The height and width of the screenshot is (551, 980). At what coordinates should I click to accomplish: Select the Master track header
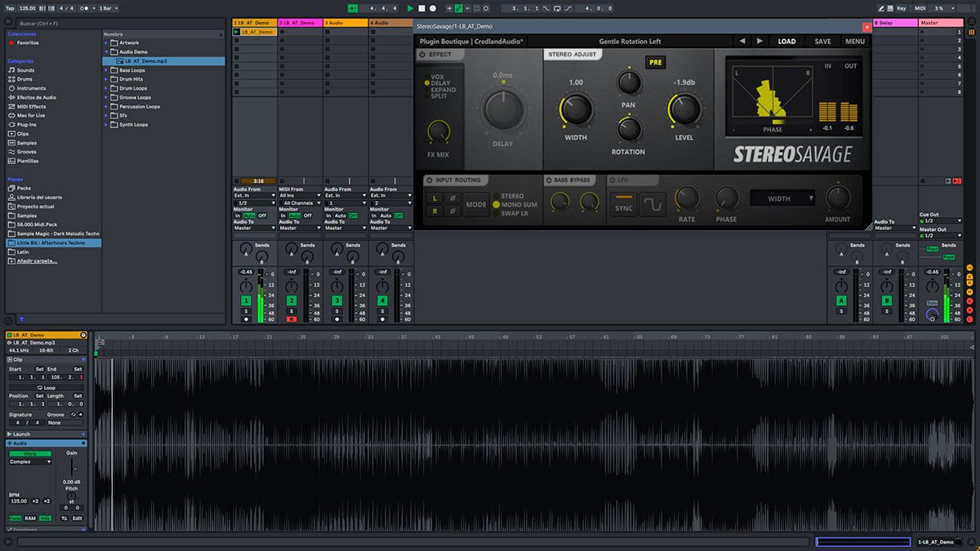point(941,23)
